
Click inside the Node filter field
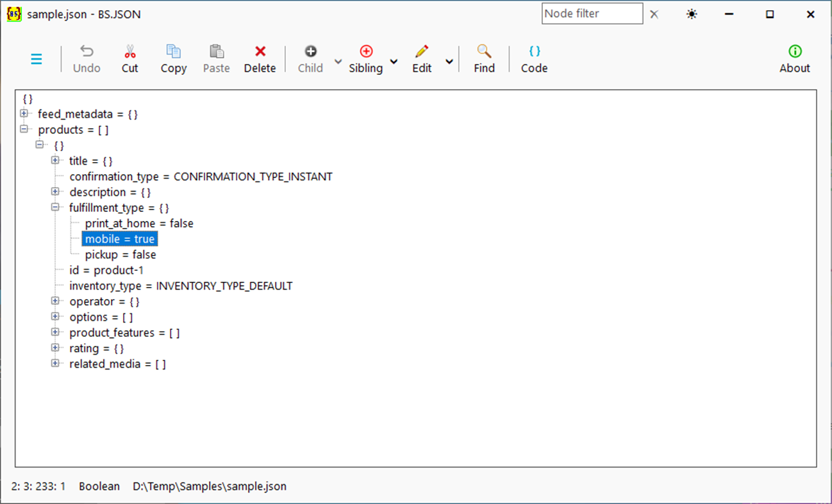point(592,13)
